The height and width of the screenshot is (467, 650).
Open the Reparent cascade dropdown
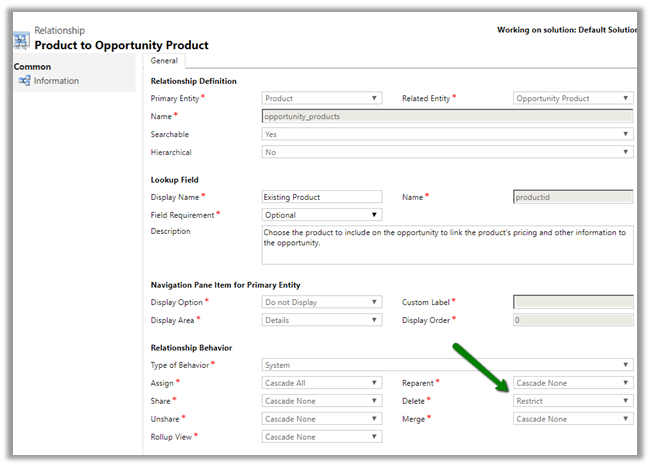coord(573,383)
